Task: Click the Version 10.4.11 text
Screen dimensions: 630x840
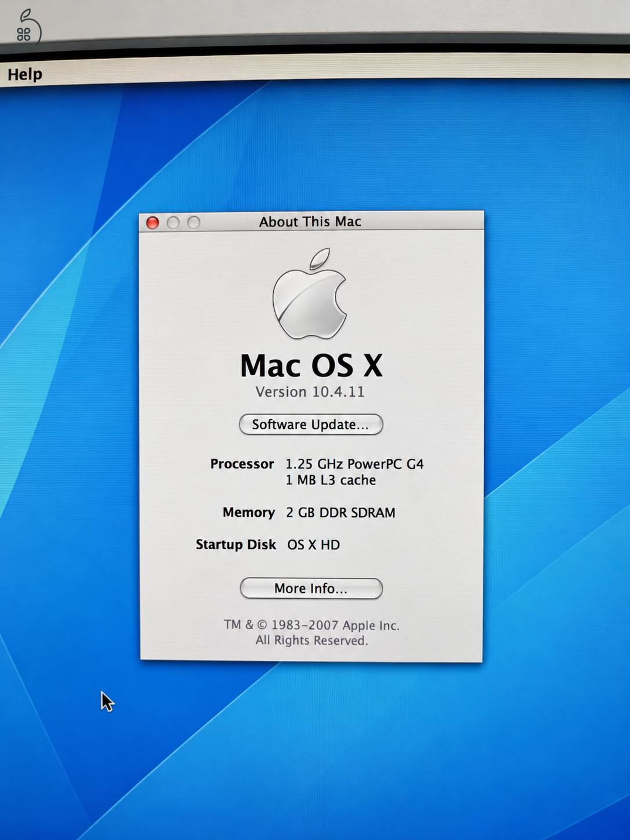Action: click(310, 392)
